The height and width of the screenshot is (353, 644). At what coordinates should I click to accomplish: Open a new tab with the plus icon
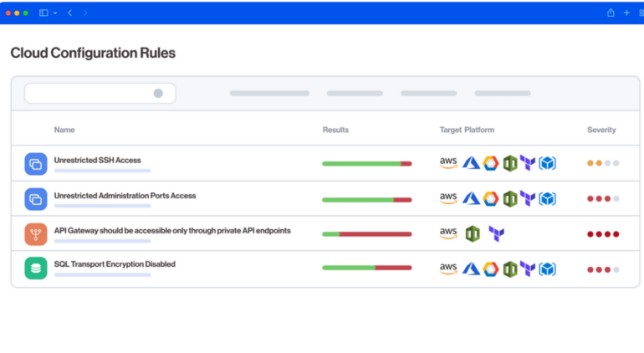626,13
